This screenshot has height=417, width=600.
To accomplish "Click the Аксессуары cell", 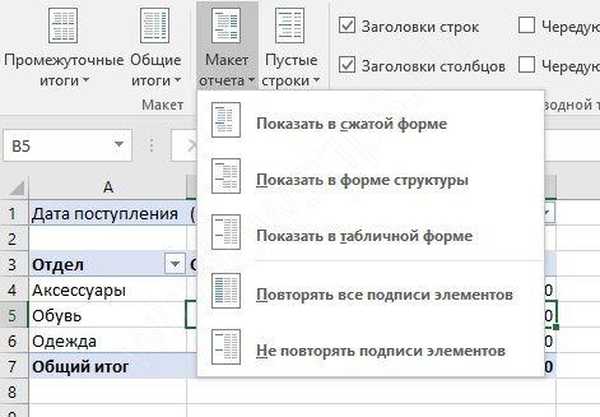I will (108, 290).
